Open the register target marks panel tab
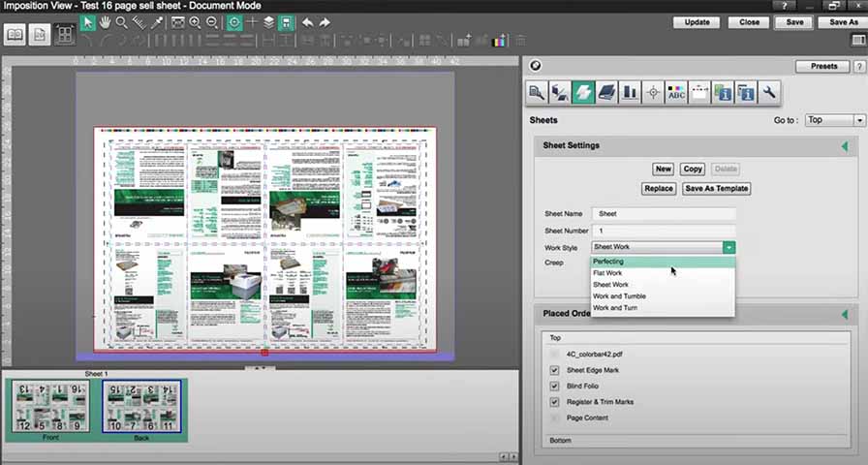 coord(653,92)
